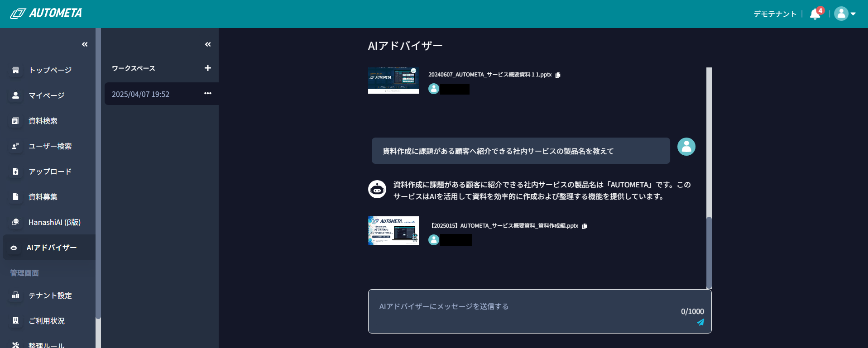
Task: Open thumbnail of 20240607_AUTOMETA pptx
Action: 393,81
